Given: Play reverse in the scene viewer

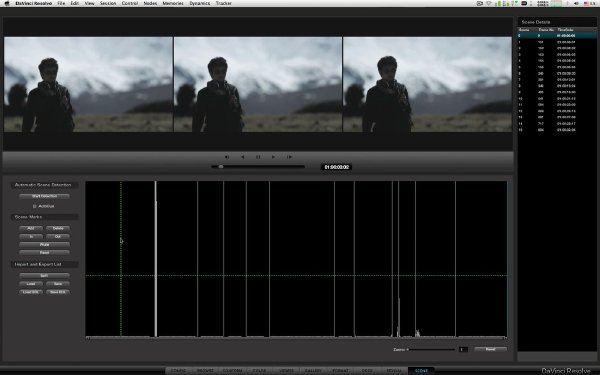Looking at the screenshot, I should (242, 157).
